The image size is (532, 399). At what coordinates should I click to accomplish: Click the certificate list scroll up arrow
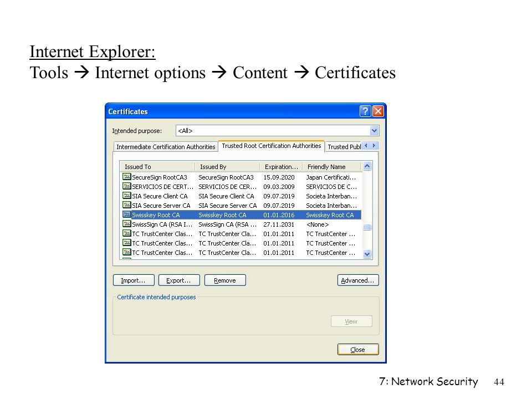tap(367, 166)
